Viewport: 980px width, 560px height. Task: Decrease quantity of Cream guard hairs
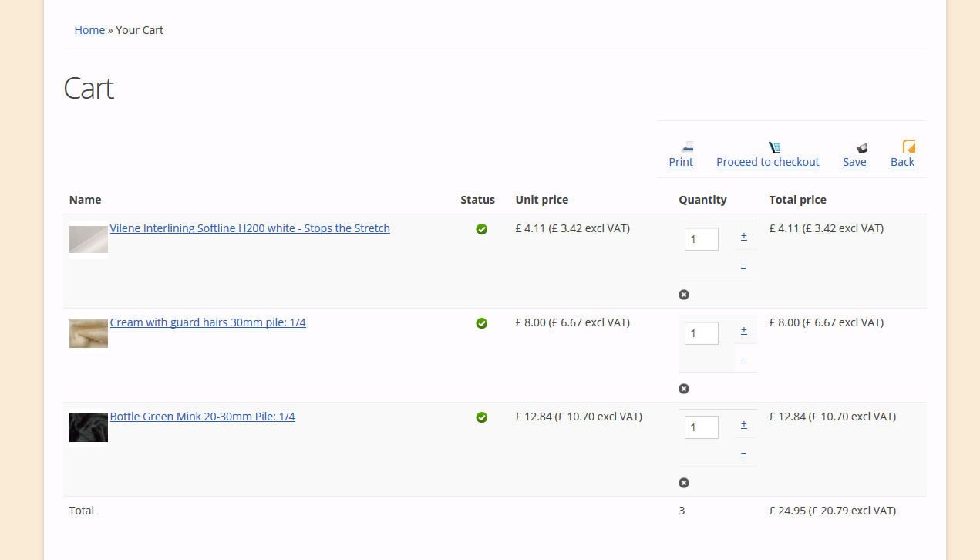744,359
